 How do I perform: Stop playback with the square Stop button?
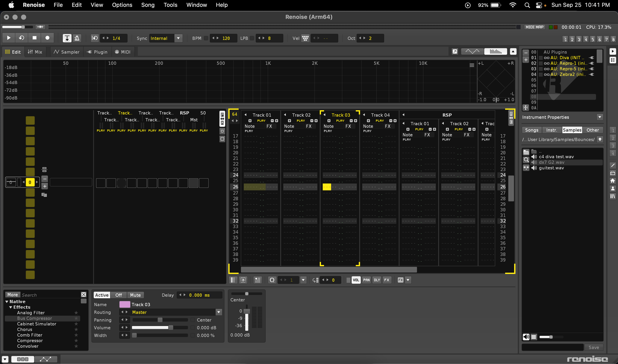pyautogui.click(x=34, y=38)
